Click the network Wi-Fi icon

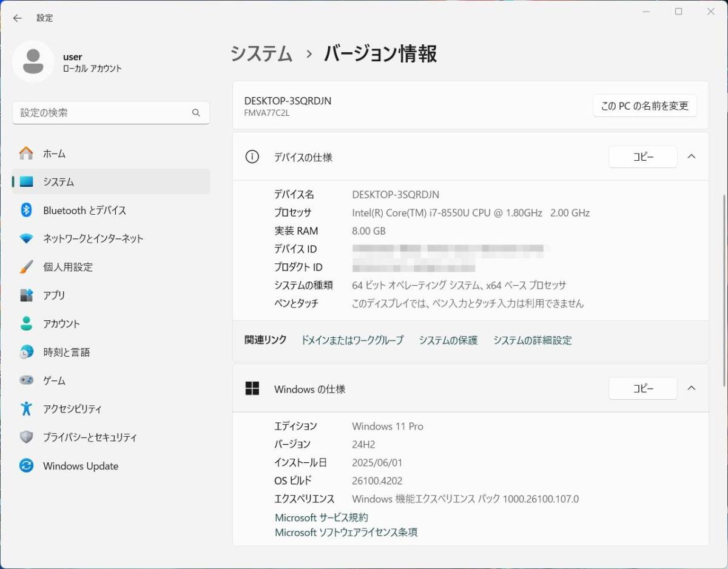(26, 239)
